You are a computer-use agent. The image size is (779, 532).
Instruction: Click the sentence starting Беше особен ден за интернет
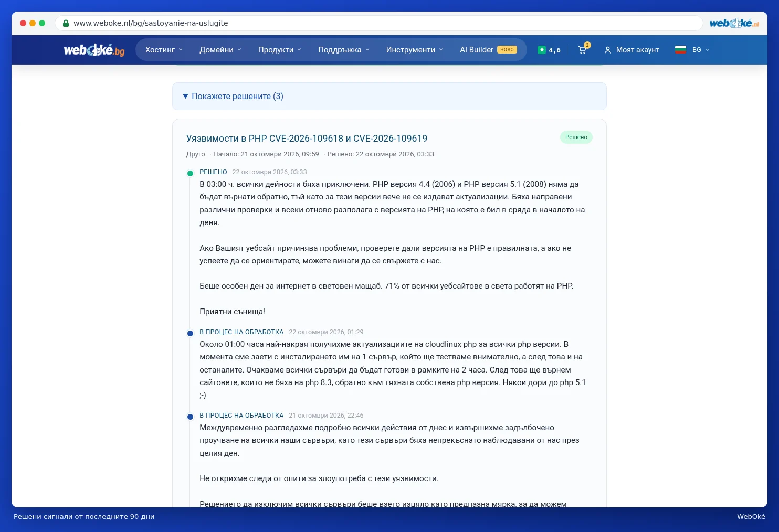(x=386, y=286)
